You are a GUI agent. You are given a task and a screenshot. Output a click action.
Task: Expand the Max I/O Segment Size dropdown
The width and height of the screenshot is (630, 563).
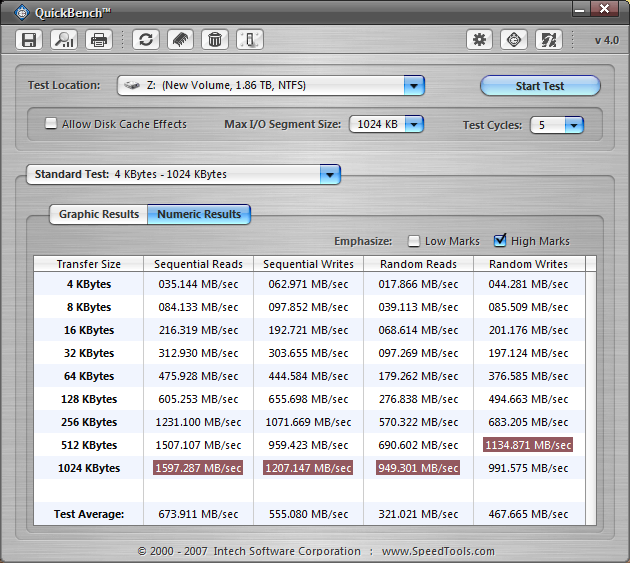413,125
